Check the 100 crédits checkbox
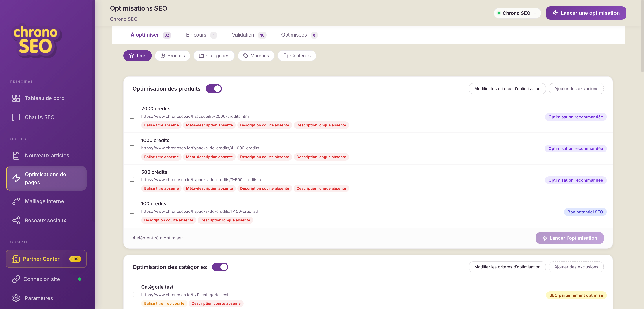 [x=132, y=211]
